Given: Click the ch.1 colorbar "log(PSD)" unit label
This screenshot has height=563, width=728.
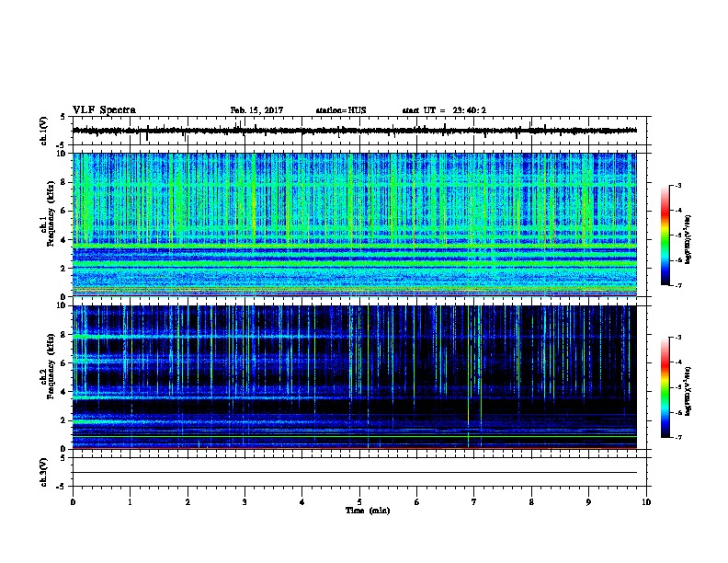Looking at the screenshot, I should (x=688, y=240).
